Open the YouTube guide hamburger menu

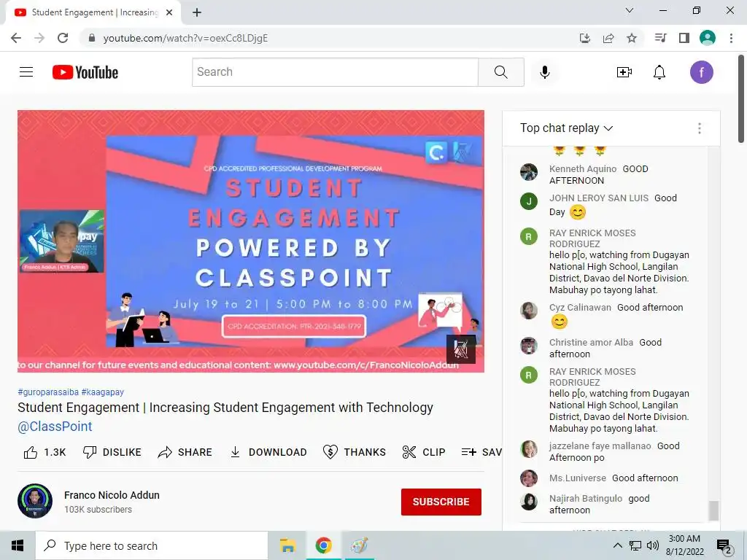pos(26,72)
